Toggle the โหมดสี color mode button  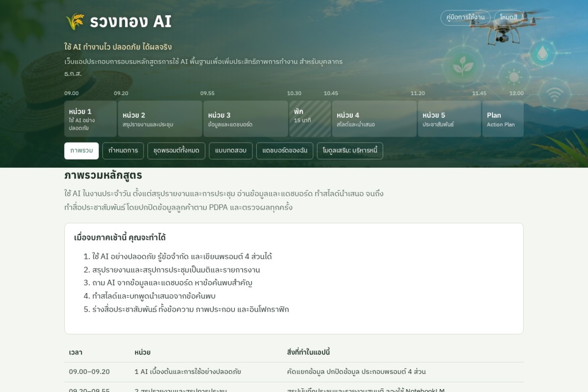(x=509, y=18)
